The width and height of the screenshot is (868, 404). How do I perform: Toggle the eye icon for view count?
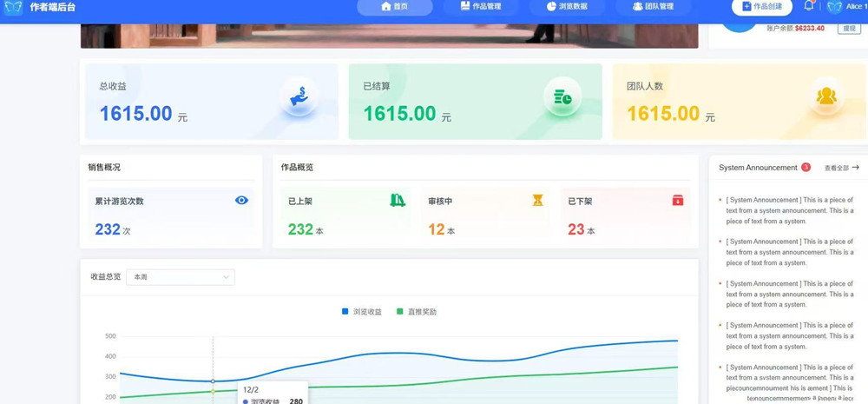[241, 201]
